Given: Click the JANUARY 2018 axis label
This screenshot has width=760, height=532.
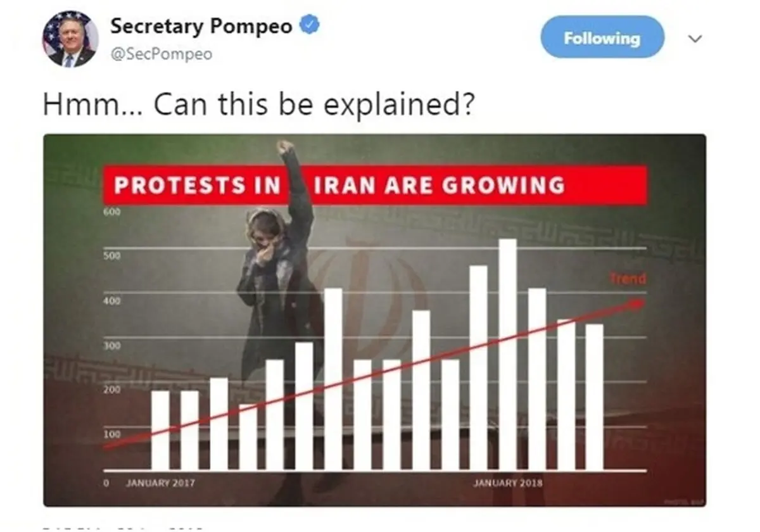Looking at the screenshot, I should pyautogui.click(x=507, y=483).
